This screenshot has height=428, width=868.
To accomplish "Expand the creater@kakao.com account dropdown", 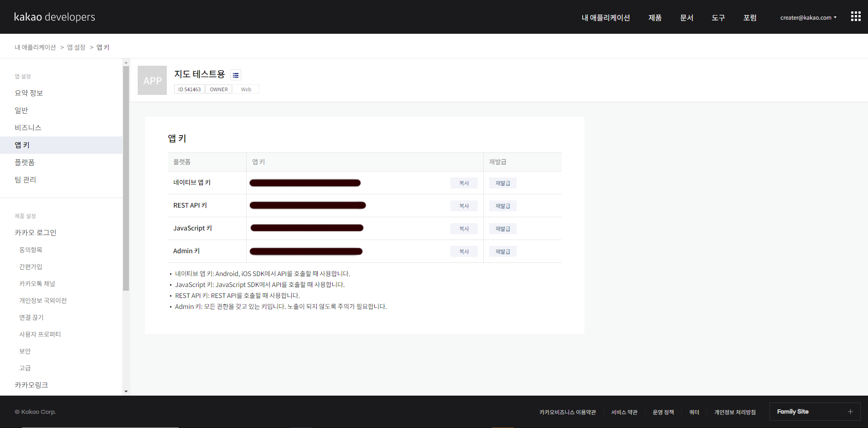I will coord(808,17).
